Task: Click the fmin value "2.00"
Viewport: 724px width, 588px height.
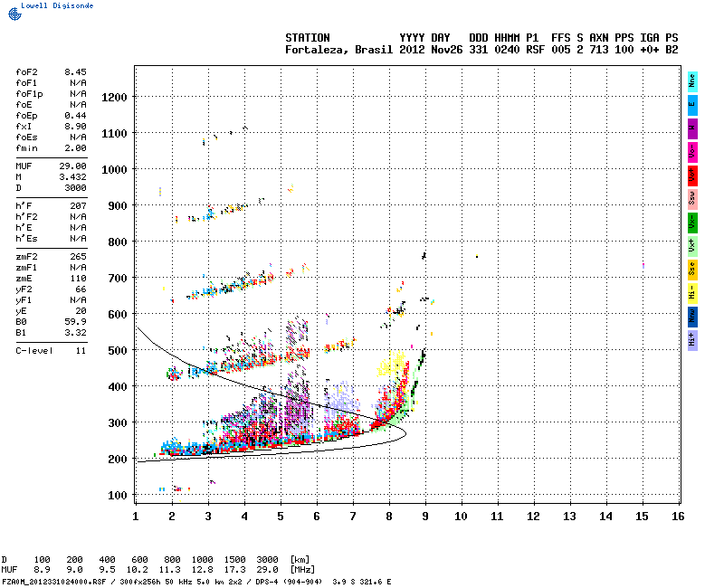Action: [x=75, y=148]
